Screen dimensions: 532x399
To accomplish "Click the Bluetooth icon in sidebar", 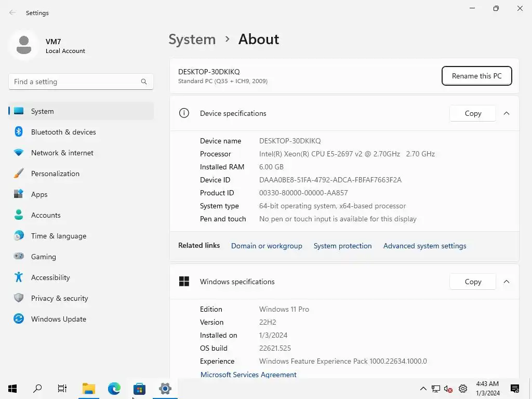I will click(19, 131).
